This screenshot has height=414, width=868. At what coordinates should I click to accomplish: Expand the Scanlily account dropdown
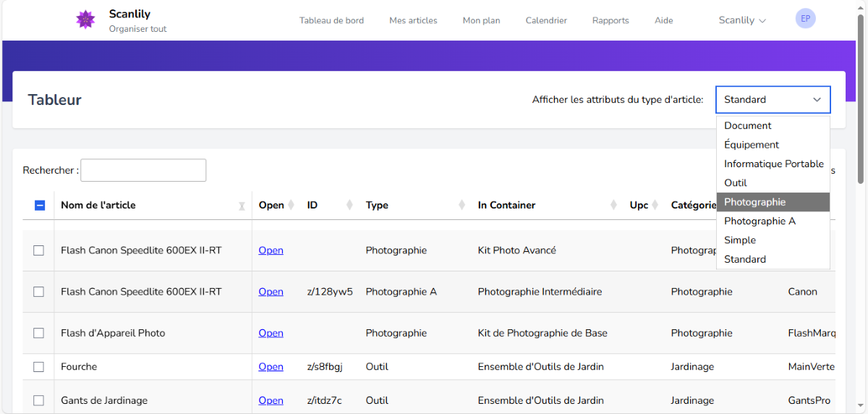click(742, 20)
